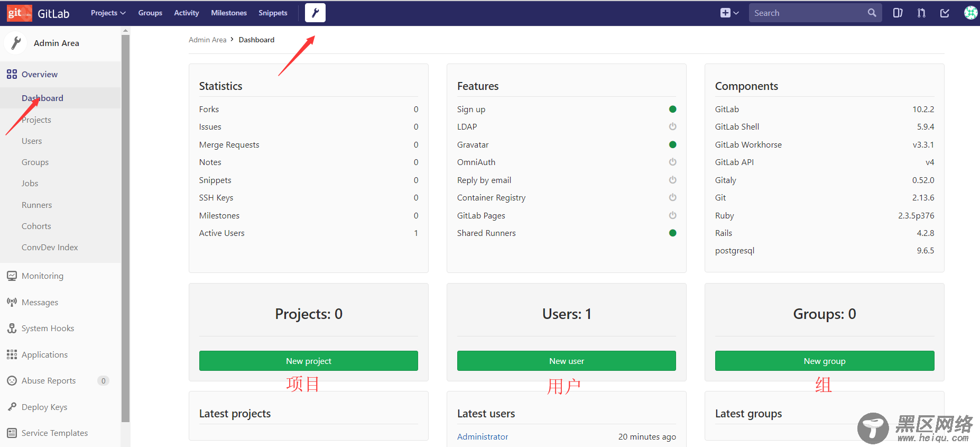Click the New group button
Image resolution: width=980 pixels, height=447 pixels.
pyautogui.click(x=825, y=361)
